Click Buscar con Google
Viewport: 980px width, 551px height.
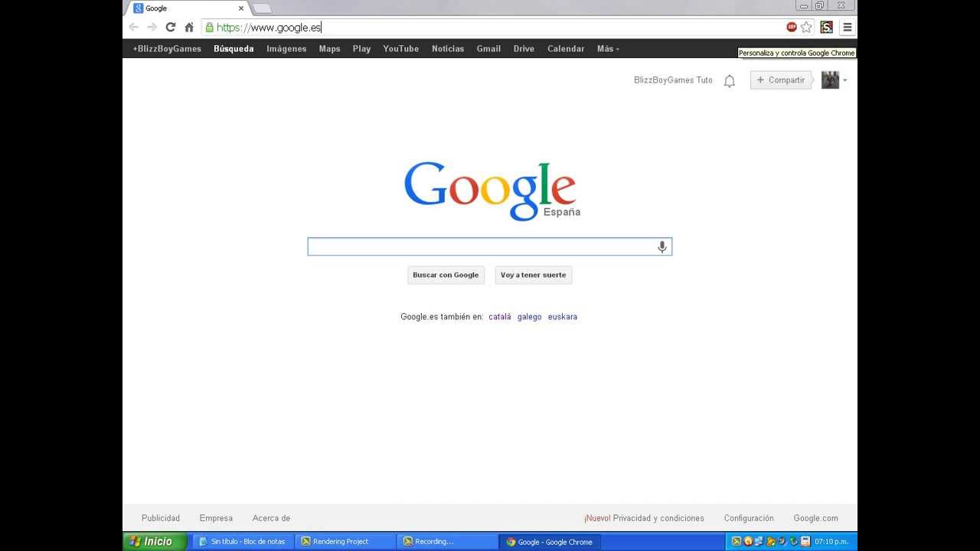(x=446, y=275)
